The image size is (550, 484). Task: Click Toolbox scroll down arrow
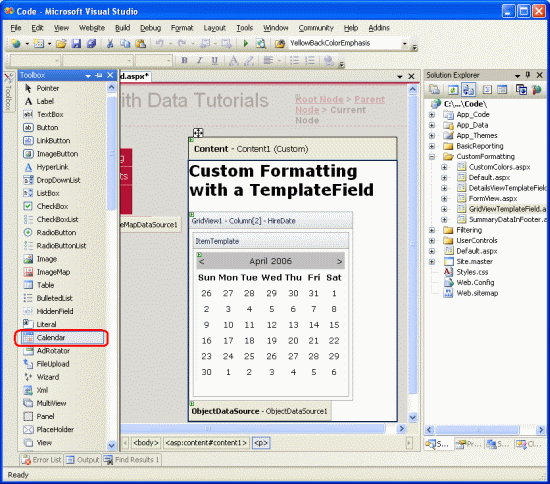point(112,445)
